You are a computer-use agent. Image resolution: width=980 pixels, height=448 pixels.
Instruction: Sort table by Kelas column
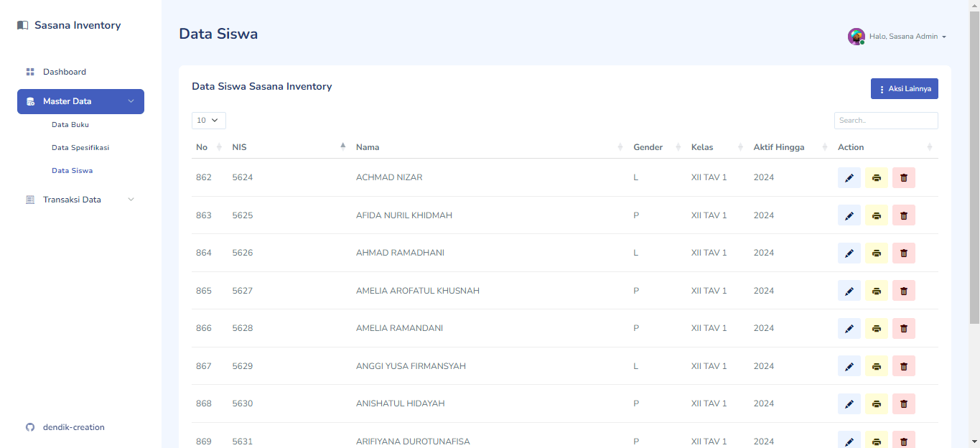coord(718,147)
